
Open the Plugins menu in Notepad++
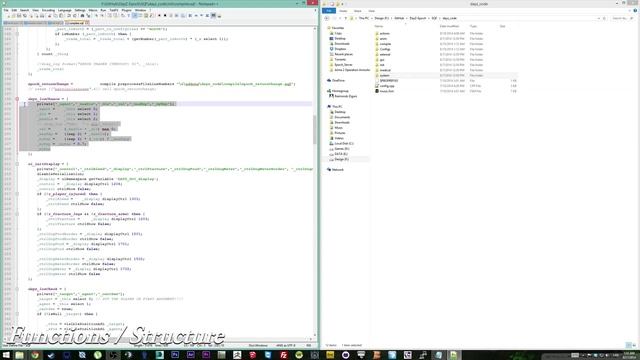point(127,10)
